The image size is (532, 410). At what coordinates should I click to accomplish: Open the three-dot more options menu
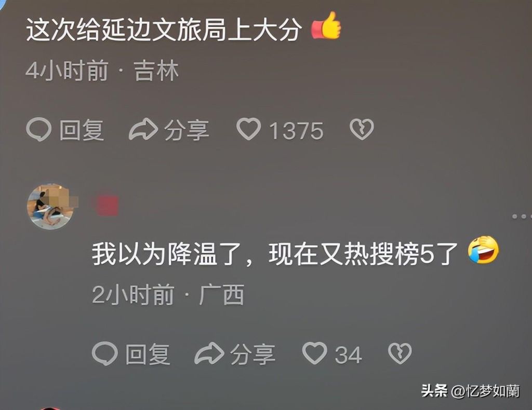pos(522,216)
